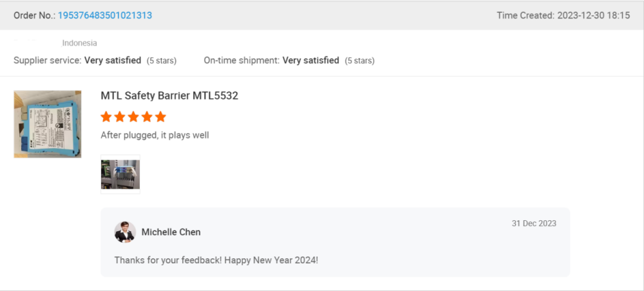Image resolution: width=644 pixels, height=291 pixels.
Task: Click the Michelle Chen name
Action: [171, 232]
